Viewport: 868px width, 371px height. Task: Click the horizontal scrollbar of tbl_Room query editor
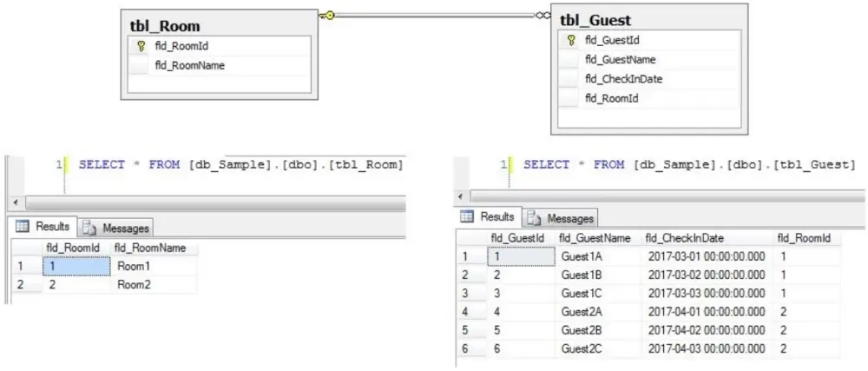[214, 203]
